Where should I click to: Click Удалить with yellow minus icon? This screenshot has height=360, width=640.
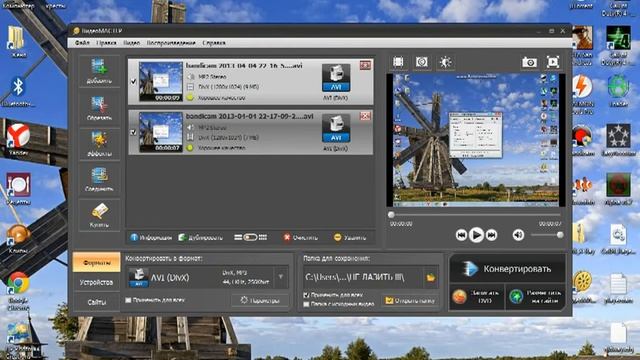click(350, 238)
